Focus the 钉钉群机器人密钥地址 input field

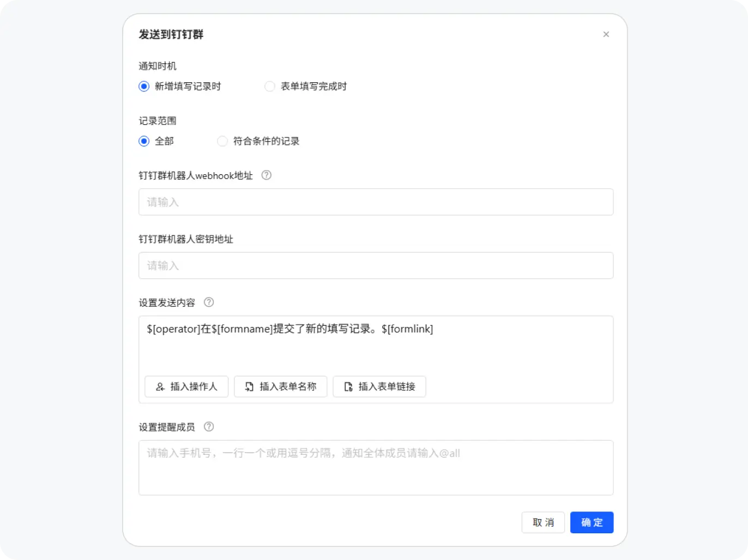(376, 265)
